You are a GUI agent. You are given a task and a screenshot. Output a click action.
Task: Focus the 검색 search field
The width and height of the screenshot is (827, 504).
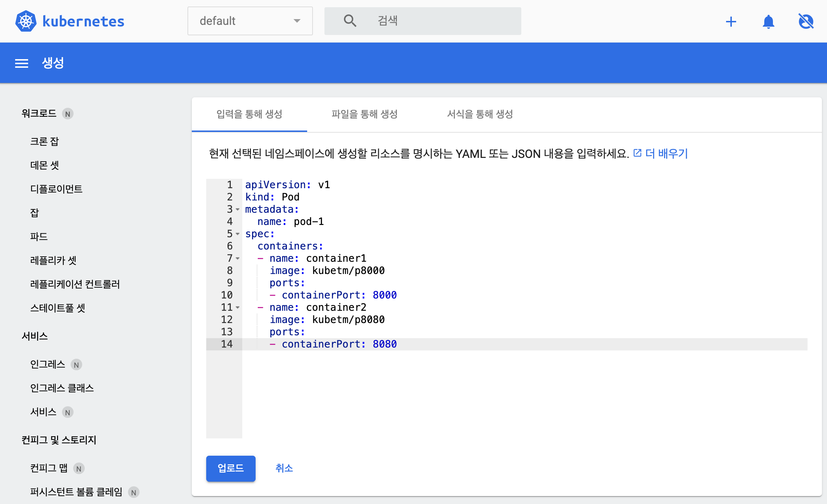click(423, 21)
